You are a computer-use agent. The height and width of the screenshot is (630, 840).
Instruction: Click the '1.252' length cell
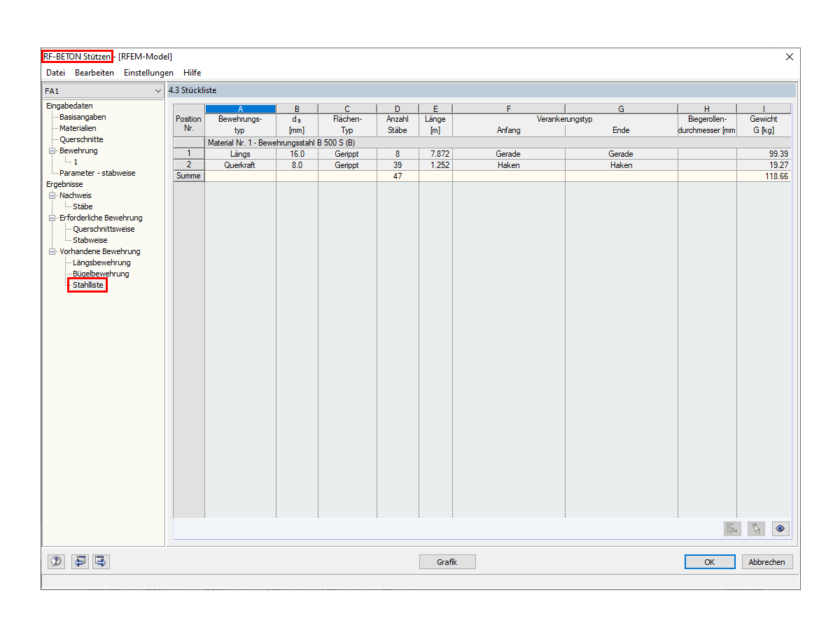(435, 165)
